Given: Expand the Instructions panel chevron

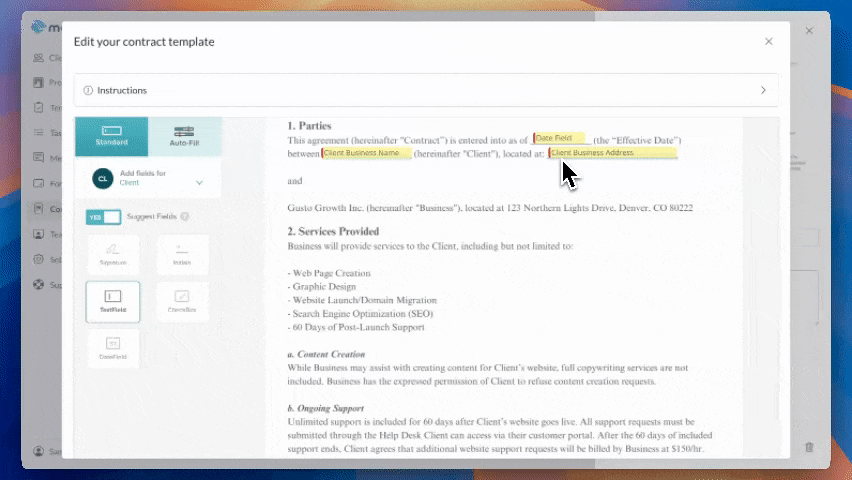Looking at the screenshot, I should pyautogui.click(x=763, y=90).
